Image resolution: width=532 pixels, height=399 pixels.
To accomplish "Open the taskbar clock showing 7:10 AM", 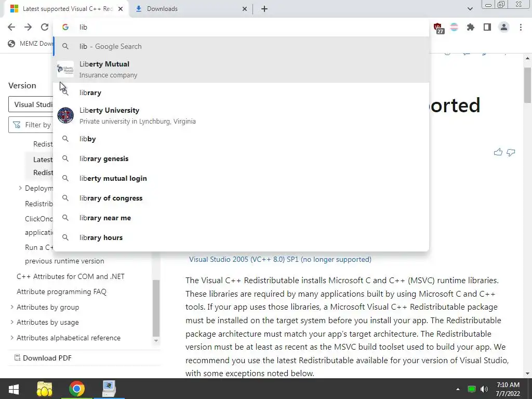I will coord(508,389).
